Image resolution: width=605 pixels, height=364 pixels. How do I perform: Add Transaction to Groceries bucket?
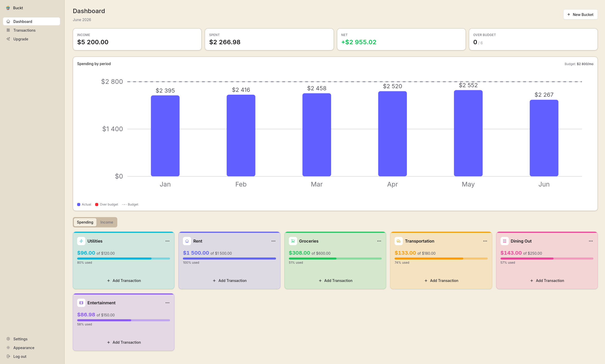(x=335, y=281)
